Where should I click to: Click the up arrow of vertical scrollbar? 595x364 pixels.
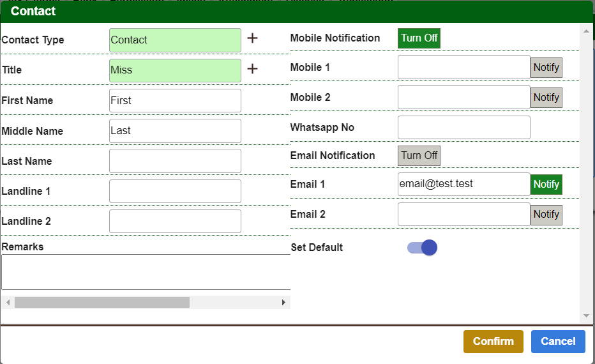pyautogui.click(x=586, y=29)
